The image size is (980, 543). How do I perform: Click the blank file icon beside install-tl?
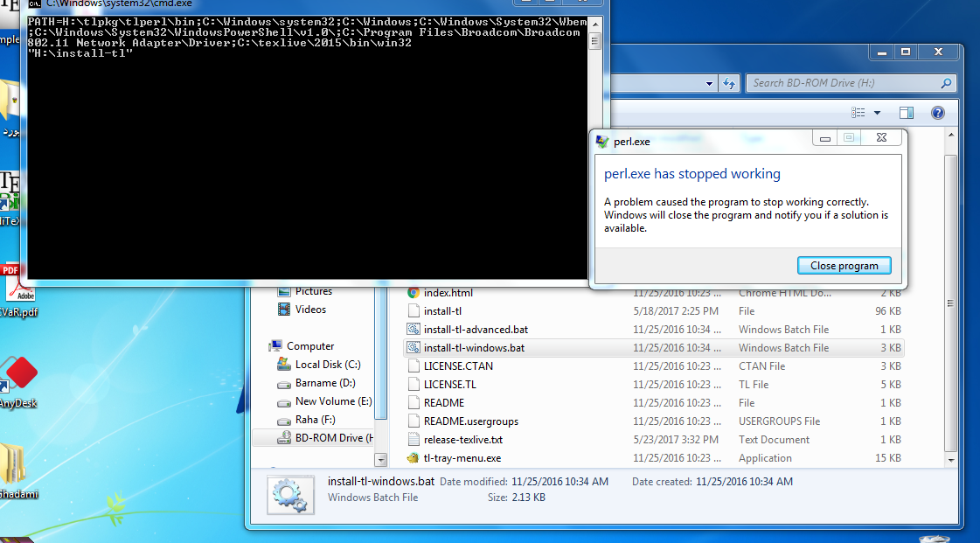click(414, 310)
